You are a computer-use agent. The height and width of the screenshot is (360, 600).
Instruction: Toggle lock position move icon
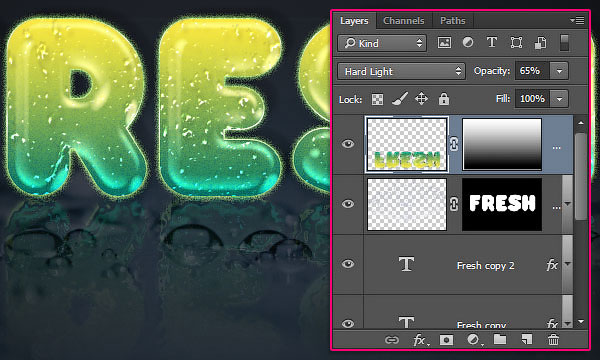[x=421, y=99]
